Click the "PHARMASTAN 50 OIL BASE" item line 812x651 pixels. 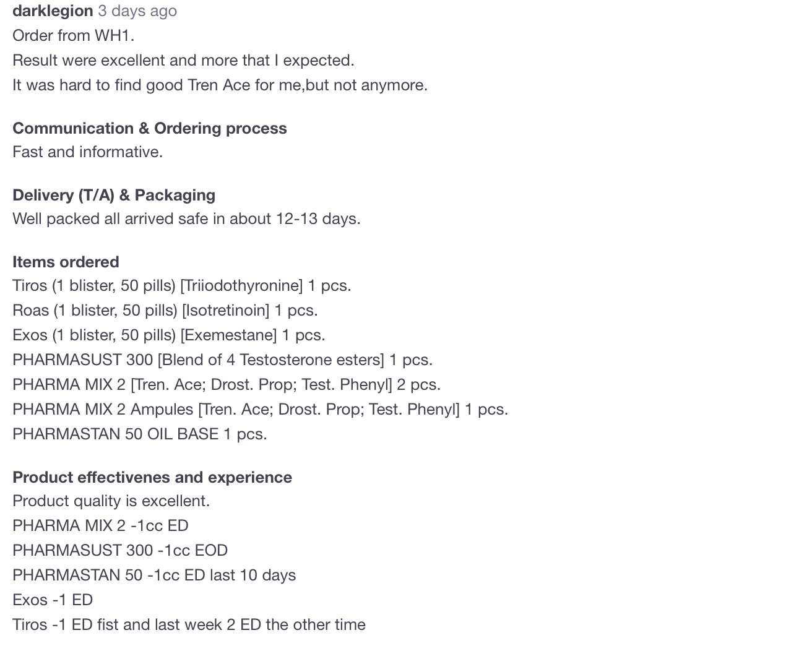point(140,434)
